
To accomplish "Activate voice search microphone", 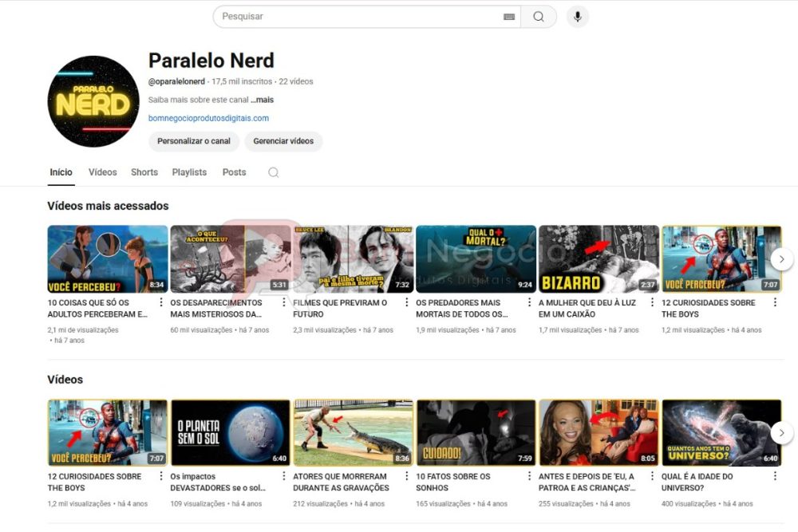I will click(x=578, y=17).
